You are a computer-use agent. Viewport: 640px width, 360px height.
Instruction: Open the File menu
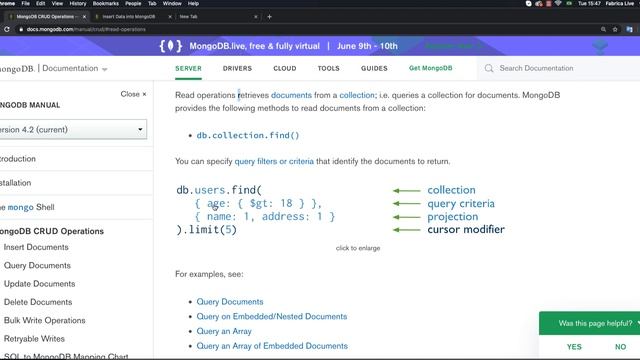[25, 3]
